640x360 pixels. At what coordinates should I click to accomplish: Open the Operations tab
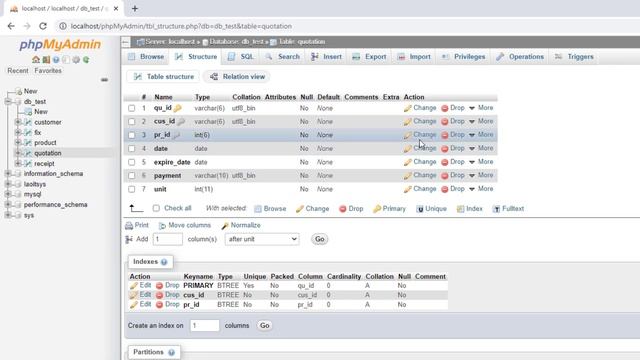pyautogui.click(x=520, y=57)
